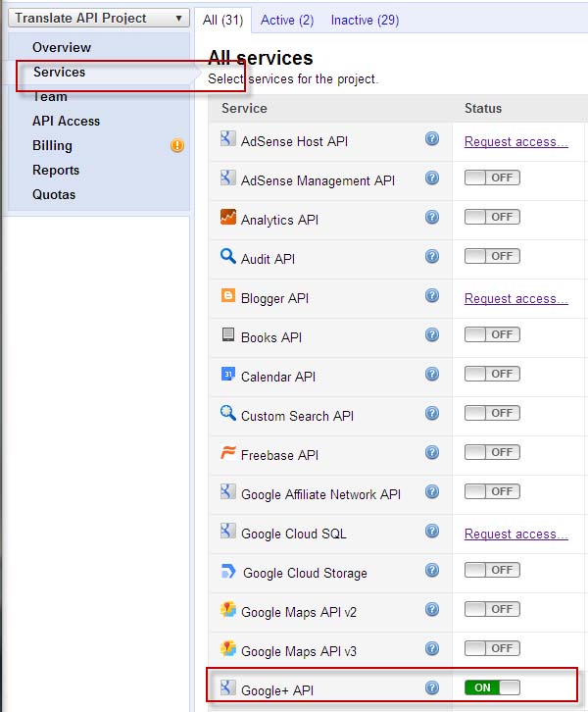The image size is (588, 712).
Task: Enable the Calendar API switch
Action: pos(492,374)
